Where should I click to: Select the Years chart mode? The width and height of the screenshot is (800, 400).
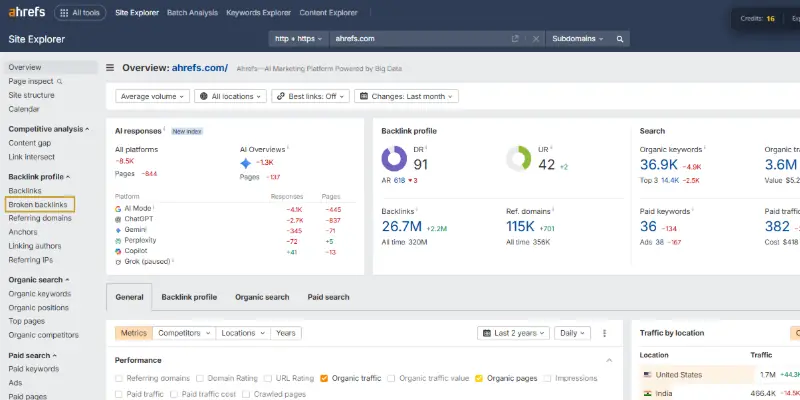pyautogui.click(x=286, y=333)
